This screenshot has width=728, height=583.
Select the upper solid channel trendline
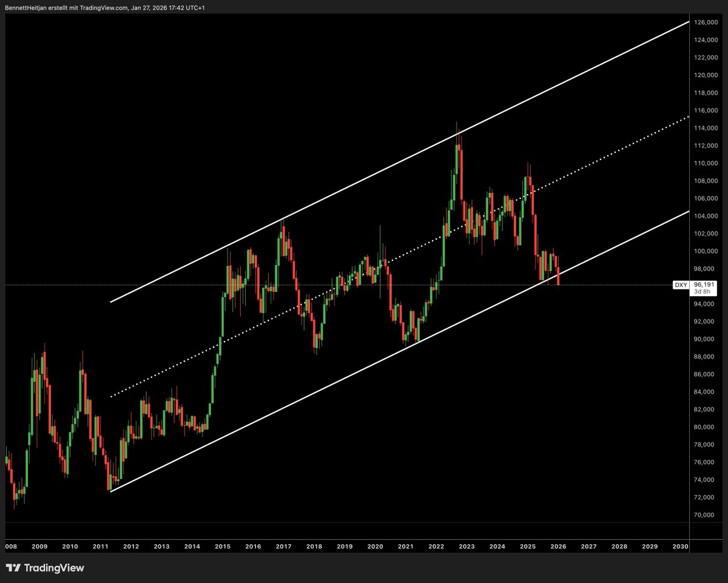tap(400, 161)
